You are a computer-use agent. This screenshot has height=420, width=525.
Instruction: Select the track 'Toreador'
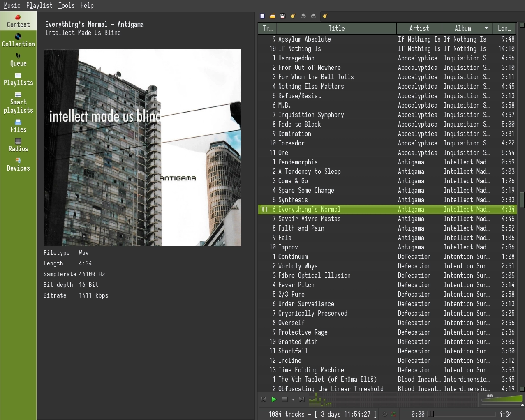tap(386, 143)
